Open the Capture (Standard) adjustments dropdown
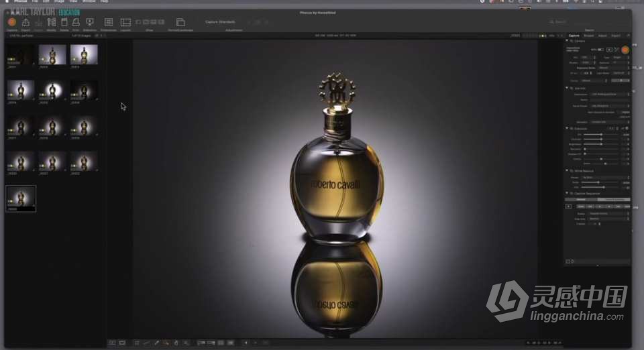This screenshot has width=644, height=350. click(x=221, y=21)
